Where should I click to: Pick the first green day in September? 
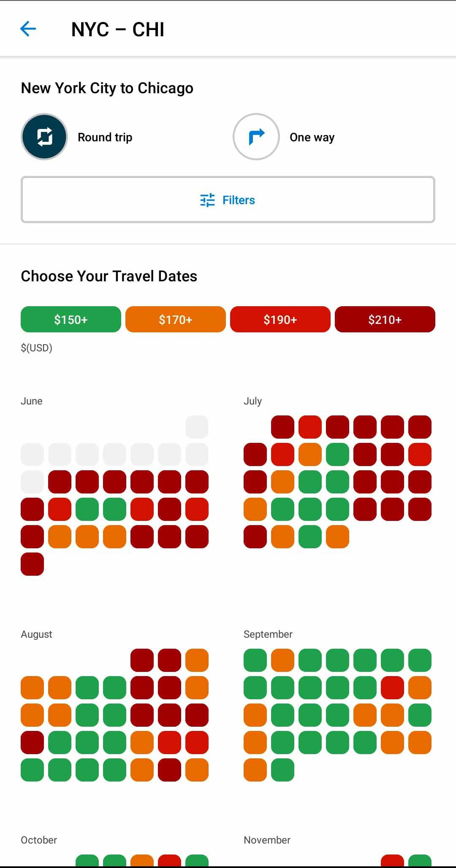(x=255, y=660)
